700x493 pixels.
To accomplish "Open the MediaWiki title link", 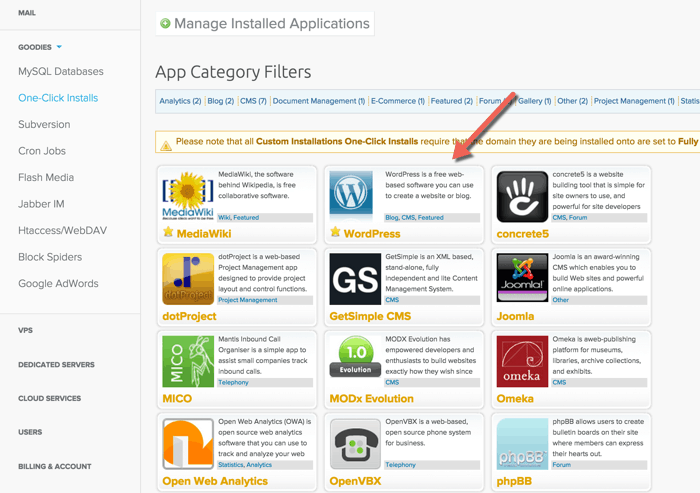I will 204,234.
